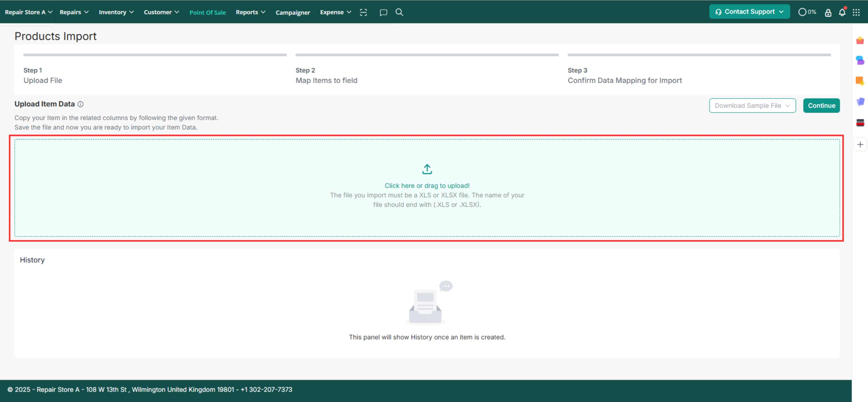Click the lock icon in top bar
The height and width of the screenshot is (402, 868).
click(x=828, y=12)
